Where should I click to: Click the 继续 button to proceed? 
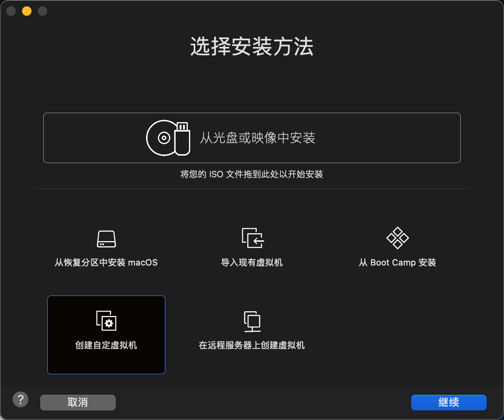tap(448, 402)
